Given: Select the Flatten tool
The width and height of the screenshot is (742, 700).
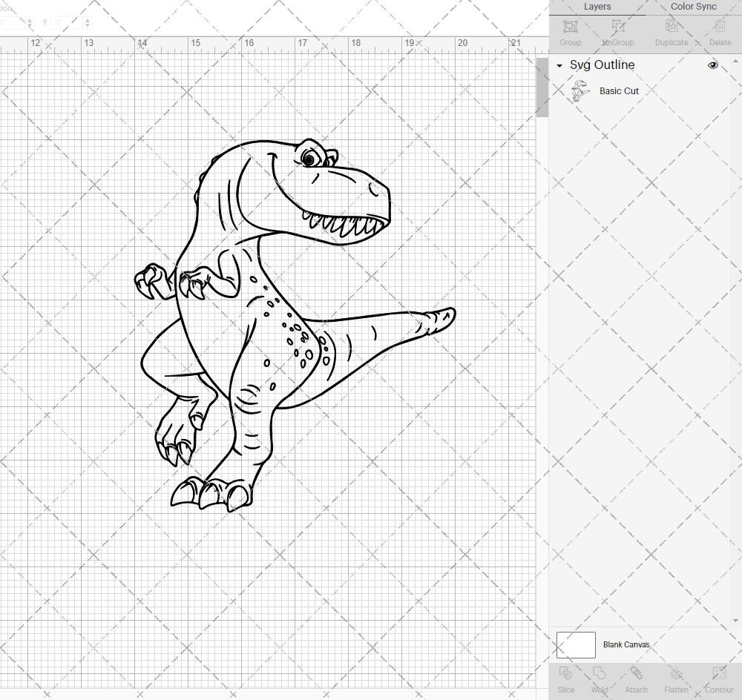Looking at the screenshot, I should [x=676, y=678].
